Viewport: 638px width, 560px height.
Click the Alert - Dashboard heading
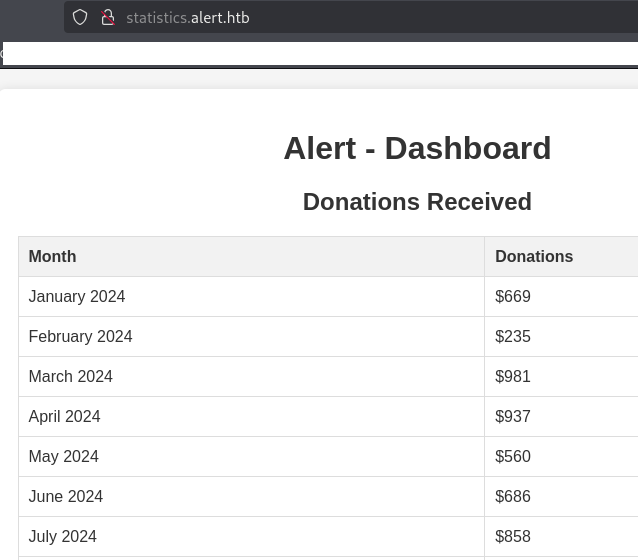coord(417,148)
